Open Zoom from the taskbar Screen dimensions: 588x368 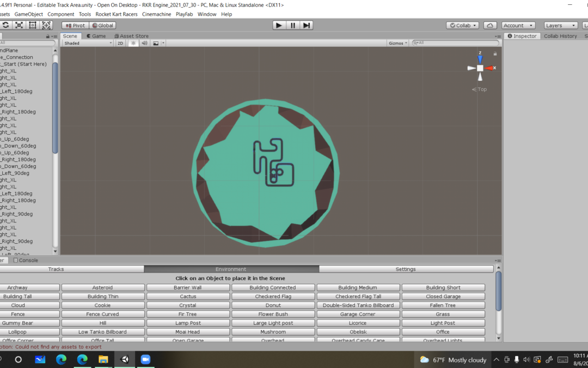tap(145, 359)
